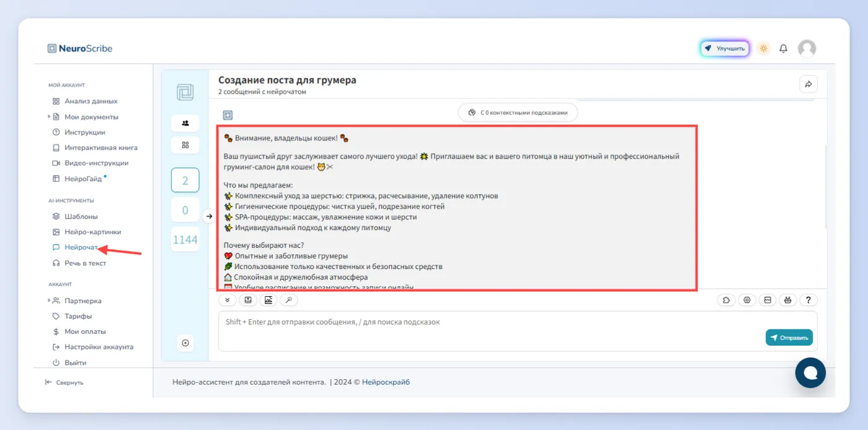This screenshot has width=868, height=430.
Task: Open Мои оплаты in the sidebar
Action: pos(79,331)
